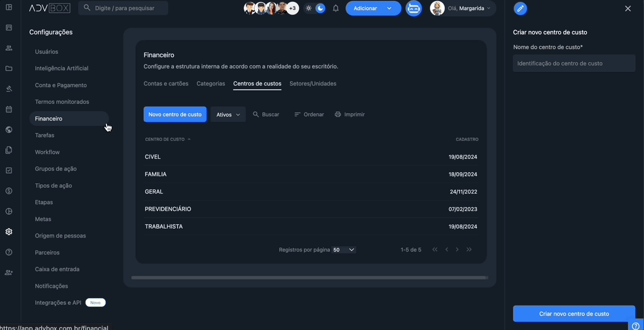Image resolution: width=644 pixels, height=330 pixels.
Task: Click the Adicionar button
Action: pos(365,8)
